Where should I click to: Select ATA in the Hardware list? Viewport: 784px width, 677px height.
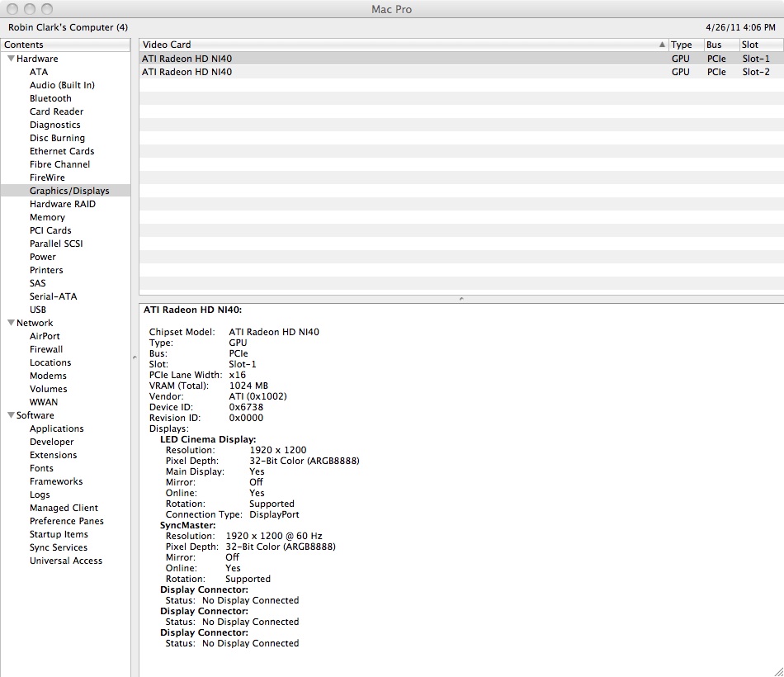coord(39,72)
